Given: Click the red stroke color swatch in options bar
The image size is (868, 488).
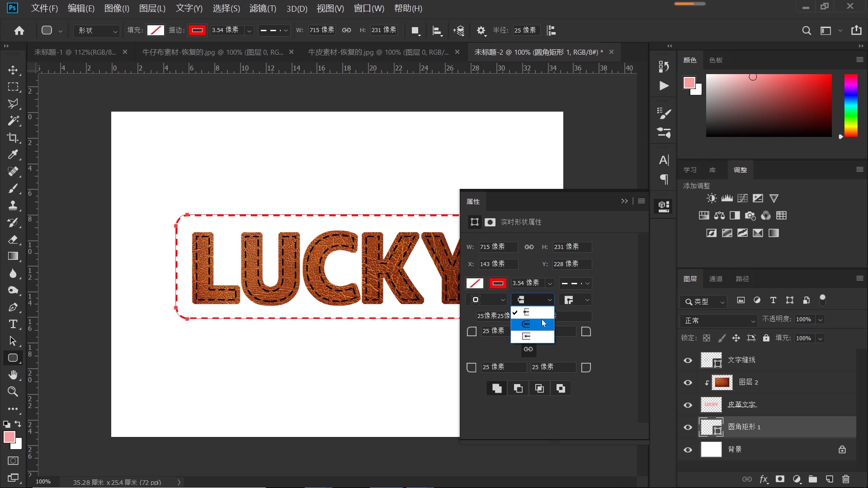Looking at the screenshot, I should click(197, 30).
